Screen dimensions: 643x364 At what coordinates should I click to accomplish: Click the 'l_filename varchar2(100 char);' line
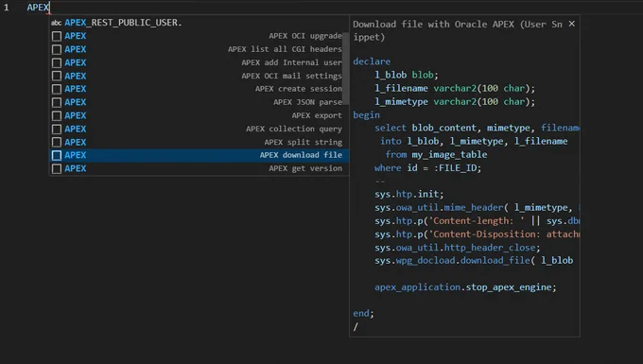coord(455,89)
